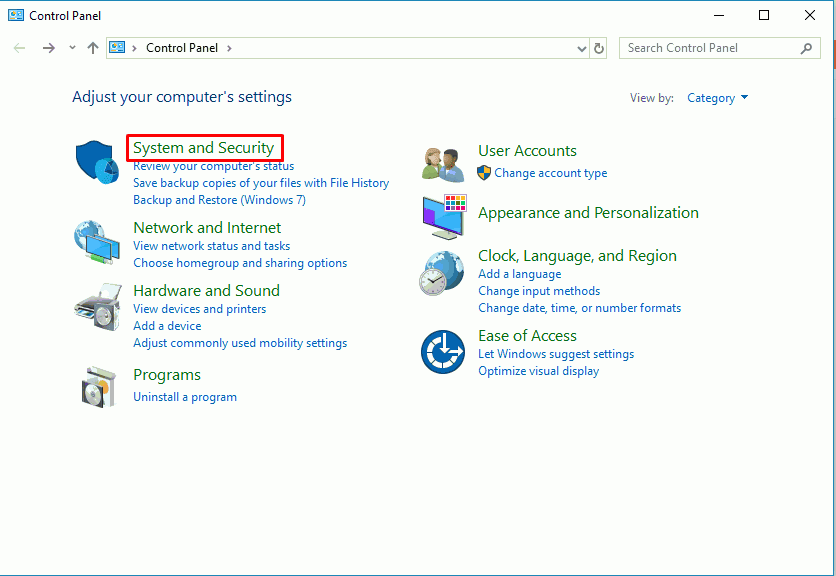Open Adjust commonly used mobility settings
836x576 pixels.
tap(240, 343)
